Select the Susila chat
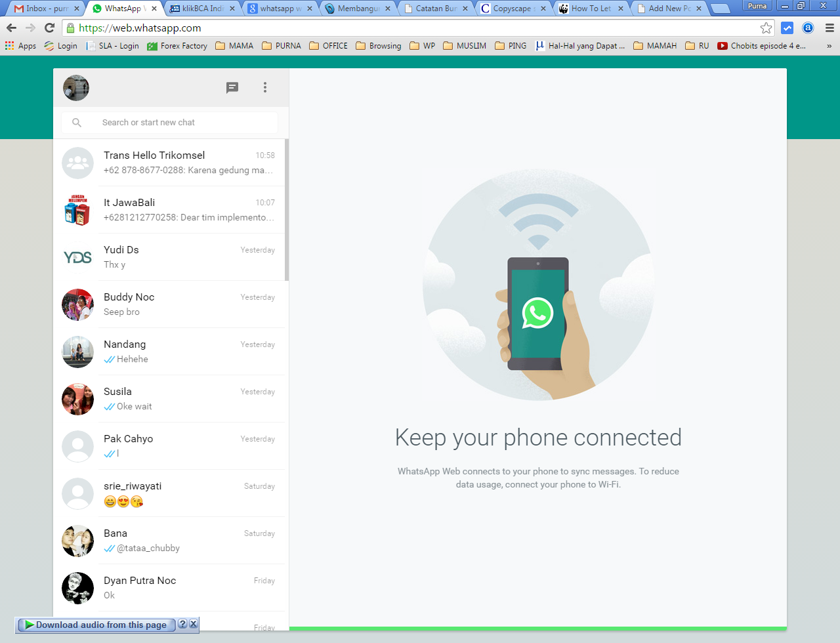 169,399
